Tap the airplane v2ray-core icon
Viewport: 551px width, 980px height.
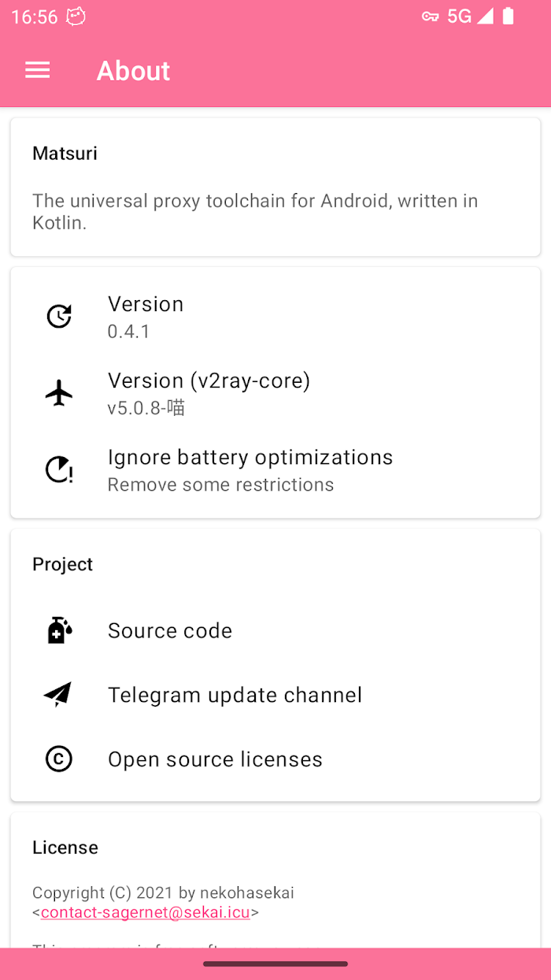[59, 392]
